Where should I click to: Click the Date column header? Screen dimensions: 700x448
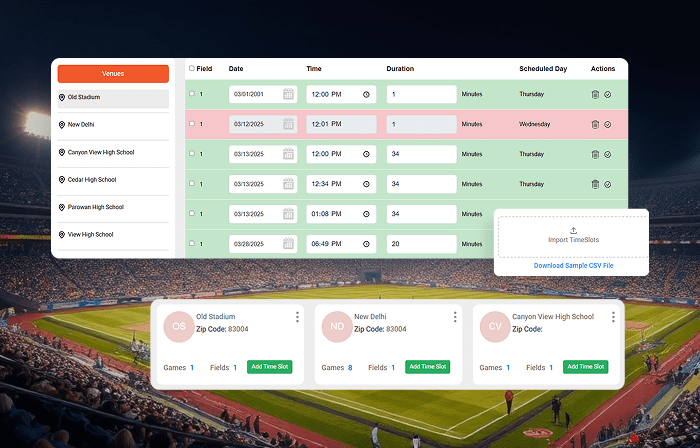pyautogui.click(x=236, y=69)
